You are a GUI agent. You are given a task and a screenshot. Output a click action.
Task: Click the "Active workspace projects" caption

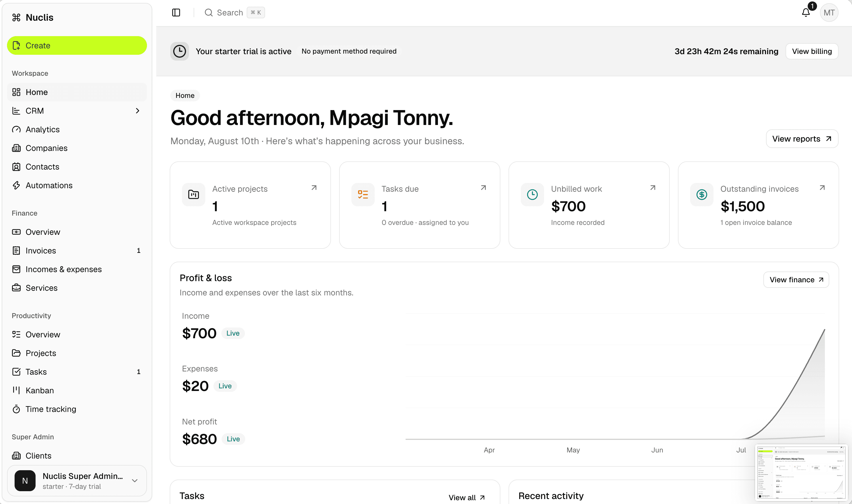point(254,223)
